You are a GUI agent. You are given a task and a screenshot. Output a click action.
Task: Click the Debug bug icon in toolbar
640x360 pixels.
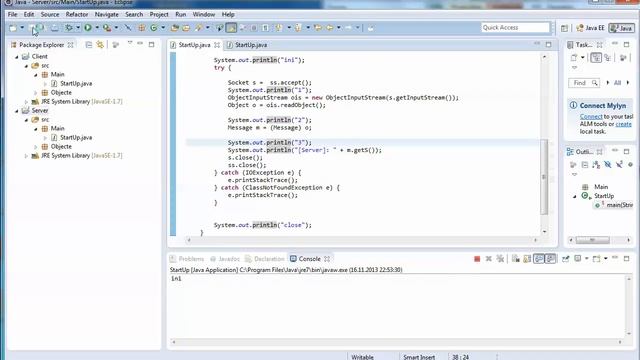69,28
